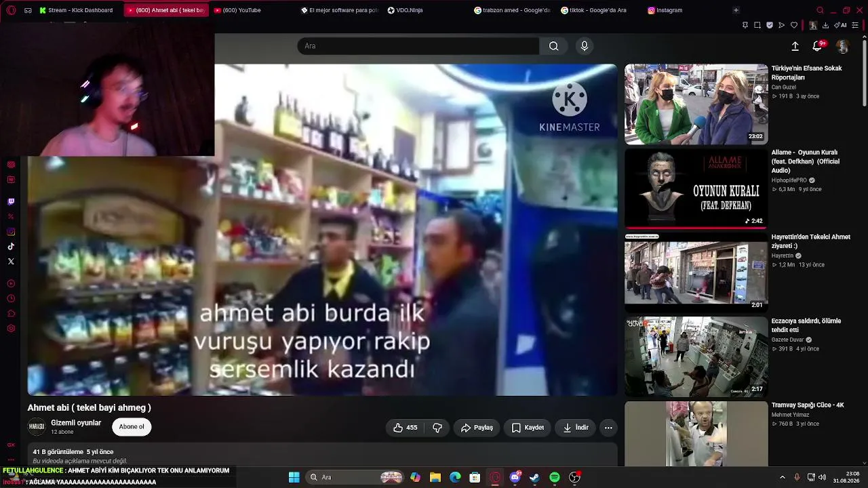Image resolution: width=868 pixels, height=488 pixels.
Task: Take a snapshot with the capture icon
Action: pos(757,25)
